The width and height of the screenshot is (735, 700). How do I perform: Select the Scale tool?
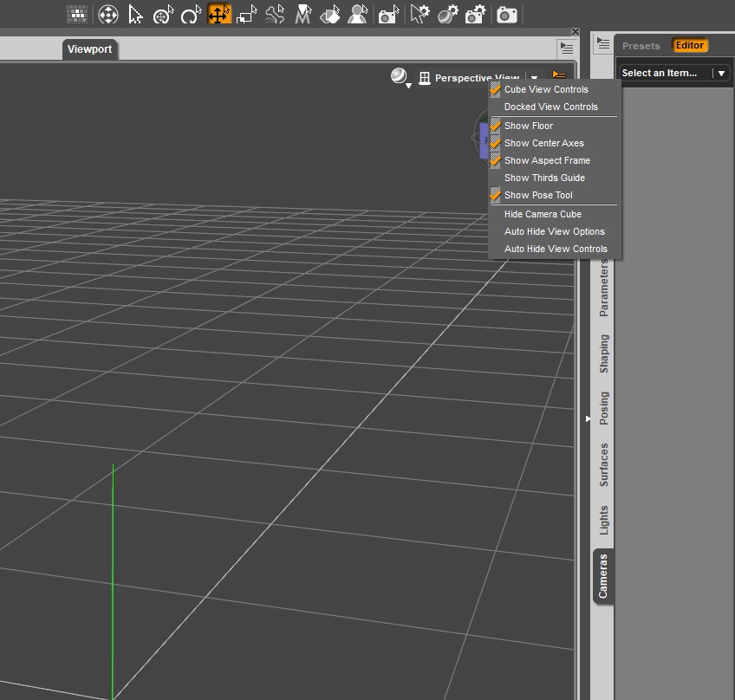click(247, 15)
